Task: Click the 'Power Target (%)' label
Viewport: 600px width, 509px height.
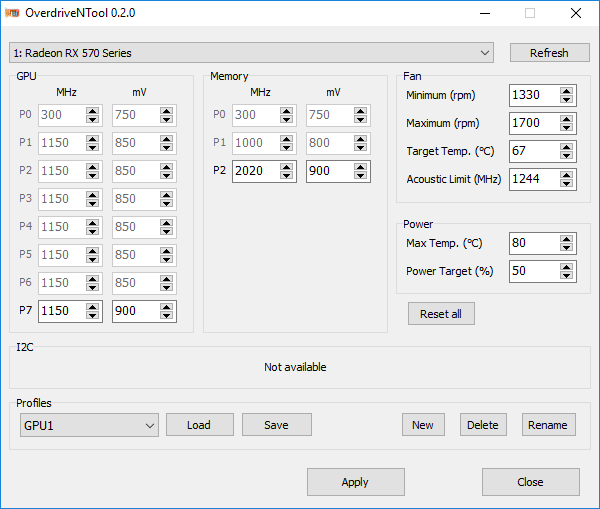Action: 450,271
